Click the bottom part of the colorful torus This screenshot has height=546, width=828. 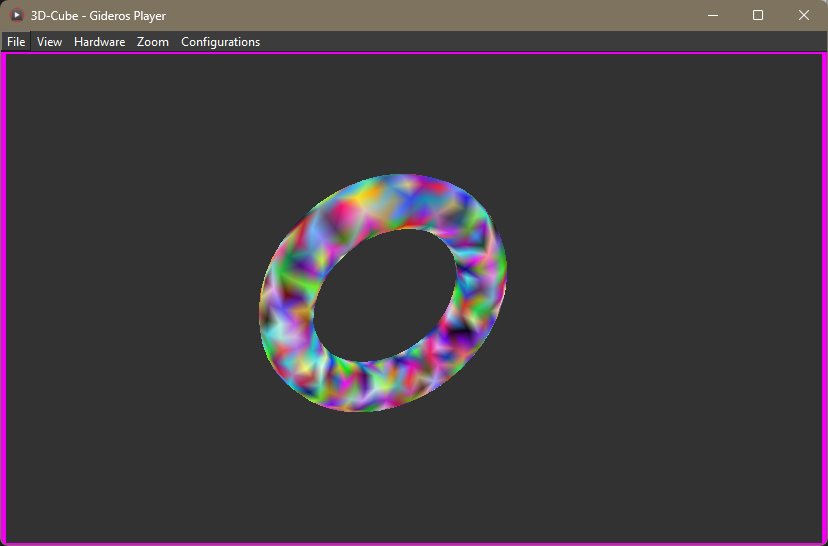click(370, 388)
